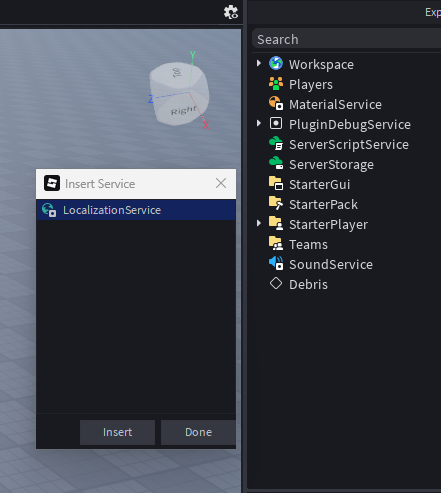Select StarterGui in the Explorer
Image resolution: width=441 pixels, height=493 pixels.
[319, 184]
